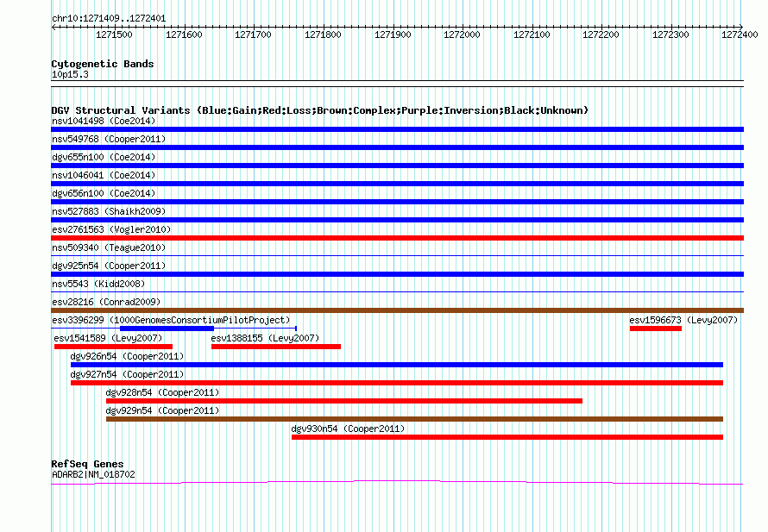Viewport: 768px width, 532px height.
Task: Select the dgv656n100 (Coe2014) label
Action: click(104, 193)
